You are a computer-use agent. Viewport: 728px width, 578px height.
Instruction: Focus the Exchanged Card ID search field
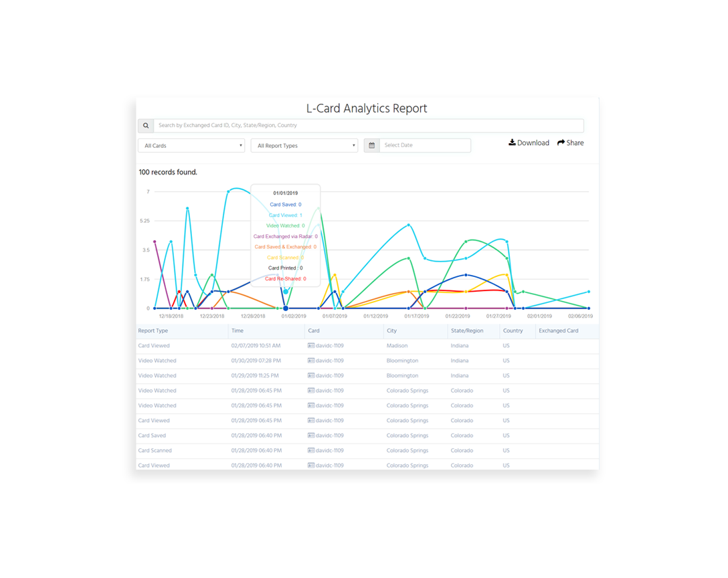coord(369,125)
